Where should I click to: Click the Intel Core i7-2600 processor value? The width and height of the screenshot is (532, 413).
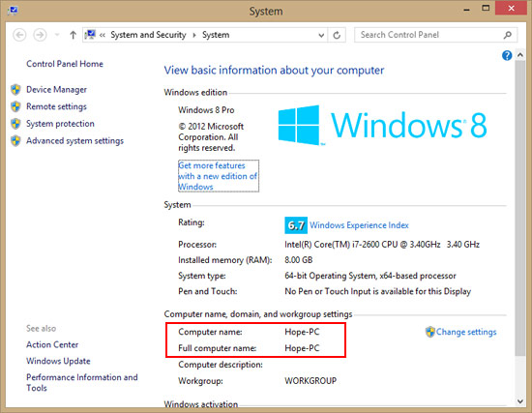pos(382,245)
